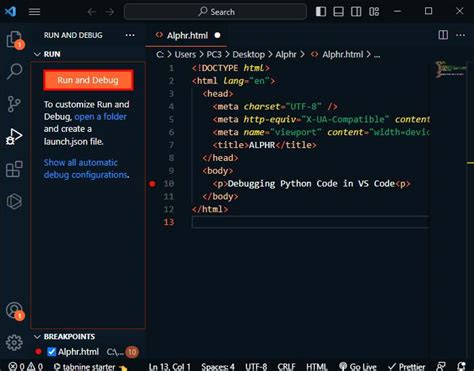Toggle the primary side bar layout icon
This screenshot has height=371, width=474.
(321, 12)
